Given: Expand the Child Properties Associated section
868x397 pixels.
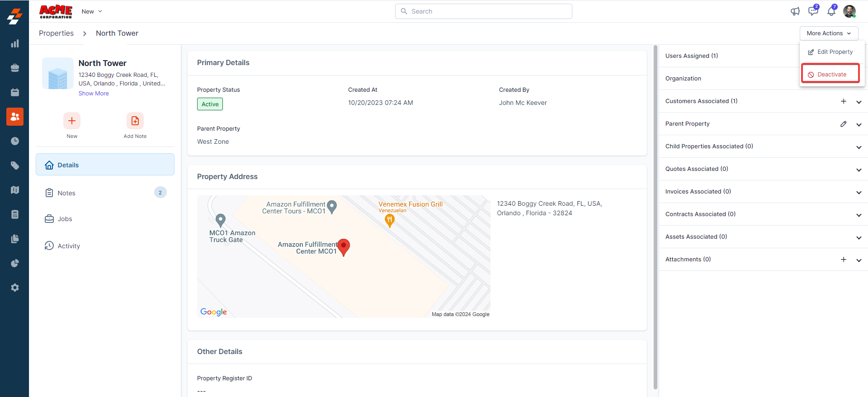Looking at the screenshot, I should pos(859,147).
